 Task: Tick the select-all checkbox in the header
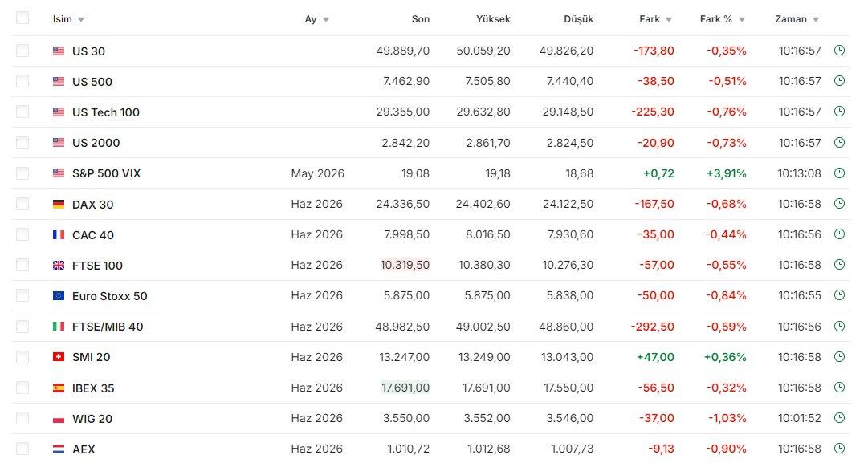click(22, 18)
